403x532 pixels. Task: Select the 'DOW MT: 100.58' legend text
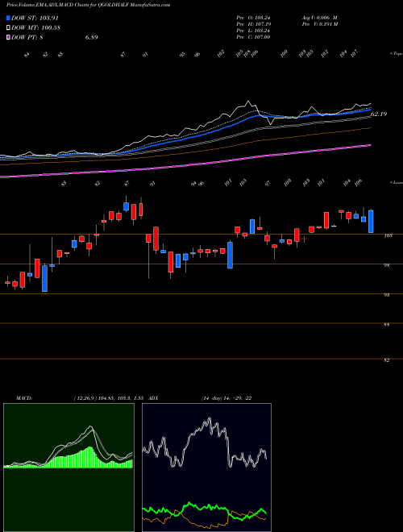[35, 27]
